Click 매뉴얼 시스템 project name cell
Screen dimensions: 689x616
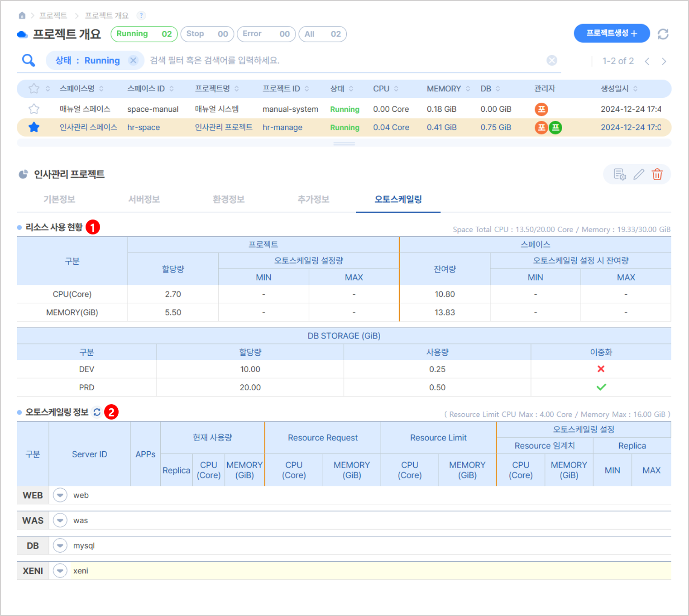[217, 109]
